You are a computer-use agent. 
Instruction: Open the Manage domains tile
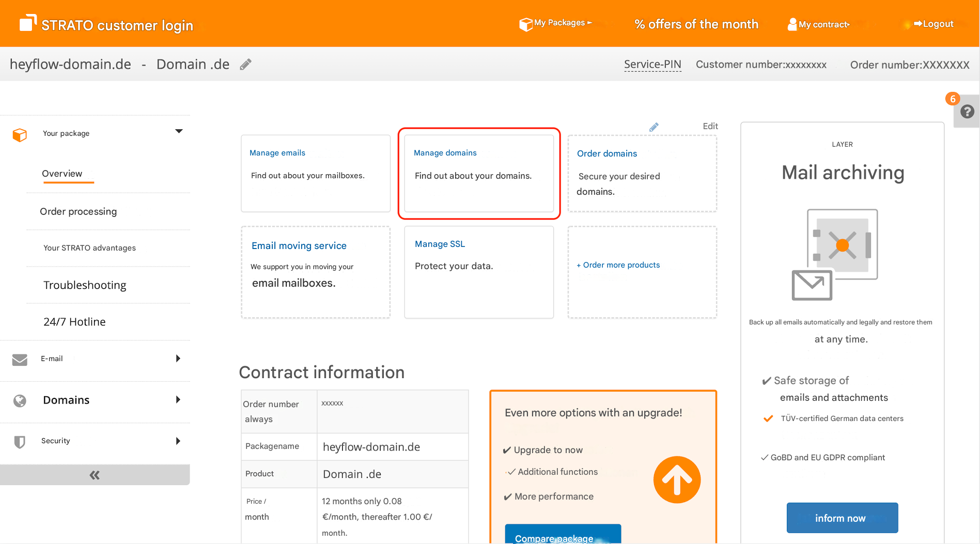coord(479,174)
